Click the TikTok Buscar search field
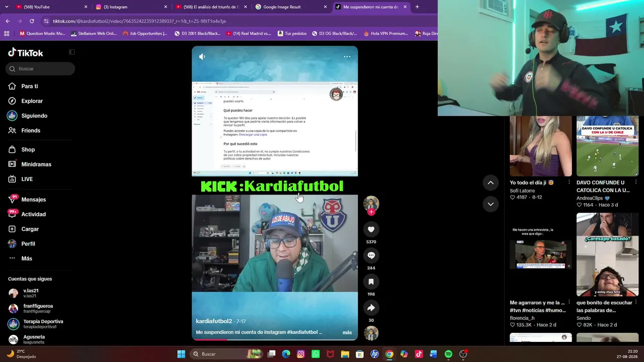The image size is (644, 362). 40,69
